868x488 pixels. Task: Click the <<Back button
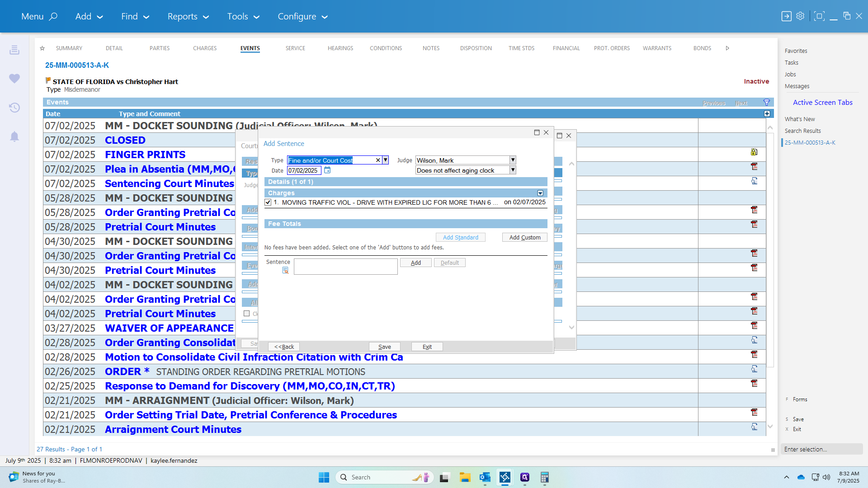click(284, 347)
